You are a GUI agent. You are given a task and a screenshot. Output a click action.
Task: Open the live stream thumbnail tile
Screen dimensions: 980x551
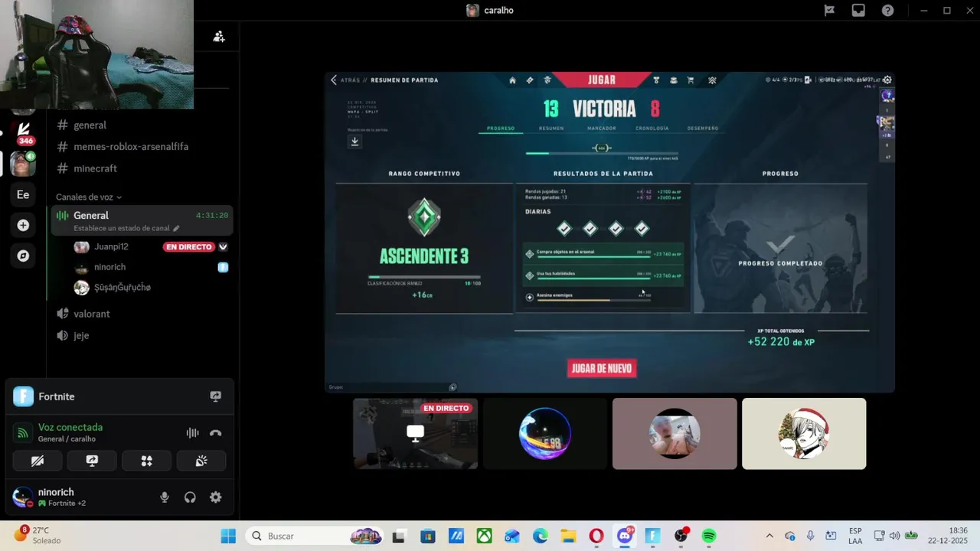click(x=416, y=433)
